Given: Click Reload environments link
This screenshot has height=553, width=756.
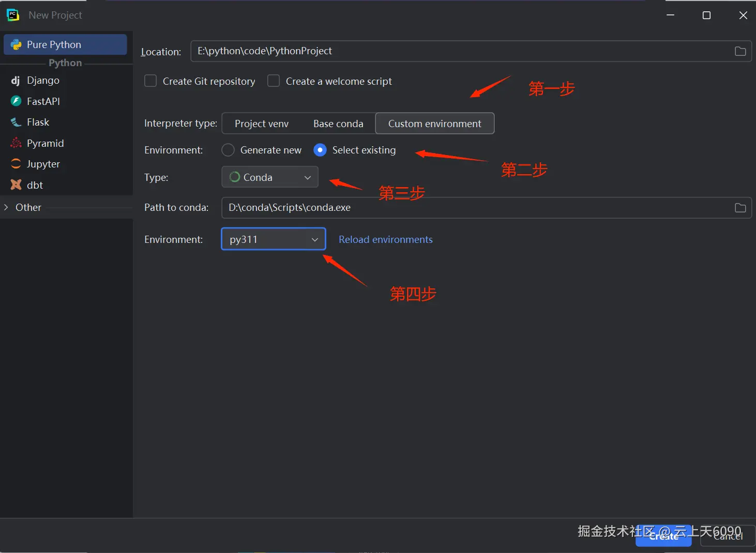Looking at the screenshot, I should pos(386,239).
